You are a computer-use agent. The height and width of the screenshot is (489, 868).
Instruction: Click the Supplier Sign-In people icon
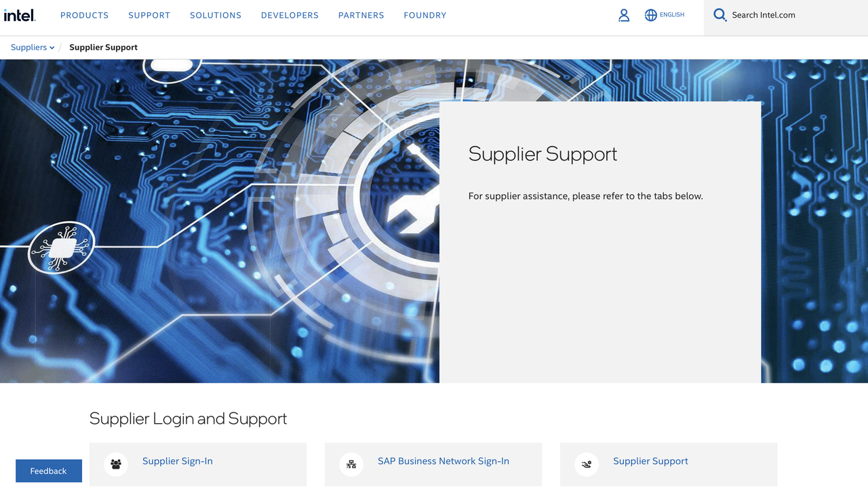click(116, 465)
